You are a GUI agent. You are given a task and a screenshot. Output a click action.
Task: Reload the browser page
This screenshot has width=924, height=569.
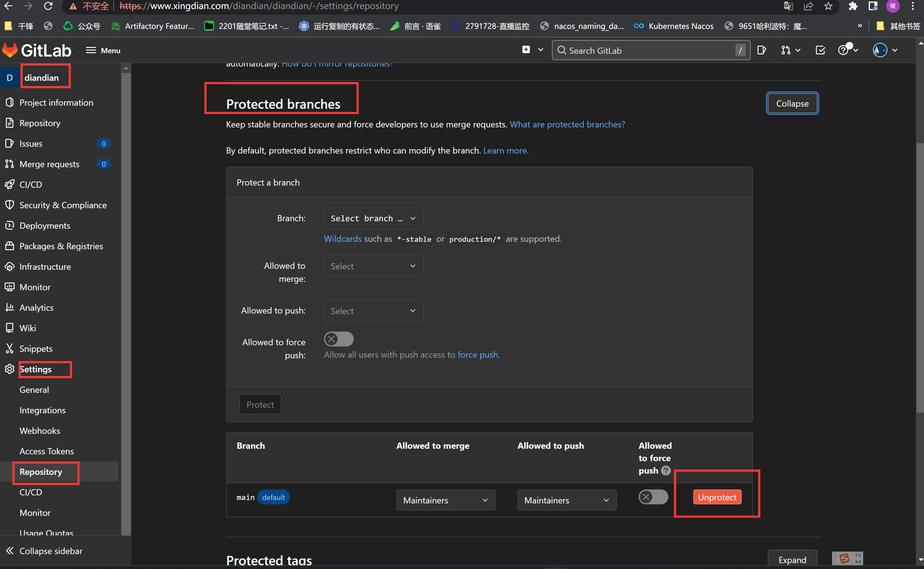coord(48,6)
